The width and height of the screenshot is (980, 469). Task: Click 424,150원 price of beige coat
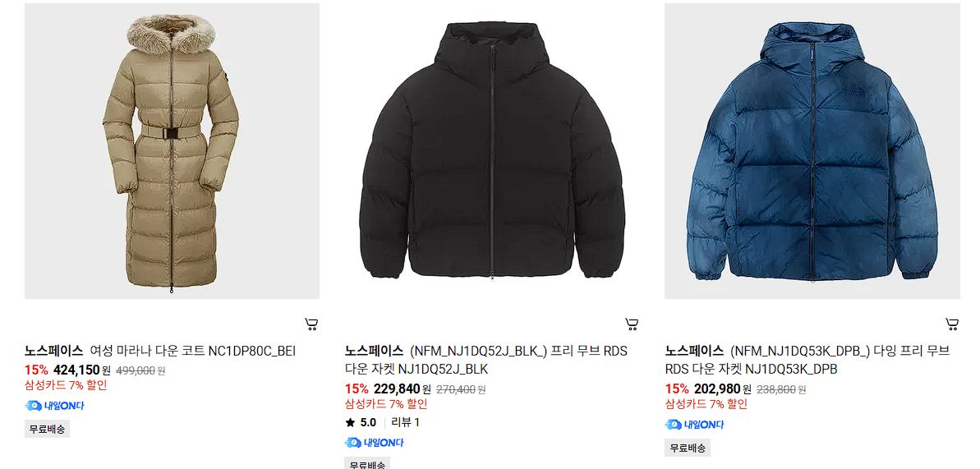(82, 370)
